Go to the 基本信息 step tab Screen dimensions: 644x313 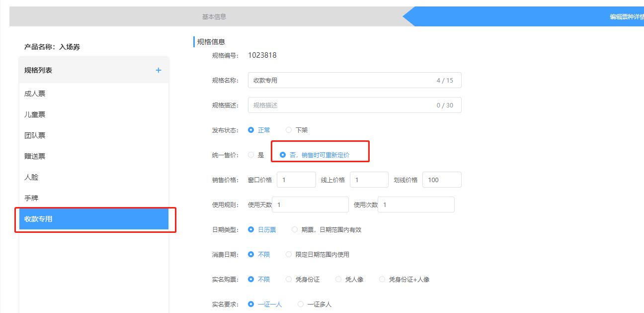[214, 16]
